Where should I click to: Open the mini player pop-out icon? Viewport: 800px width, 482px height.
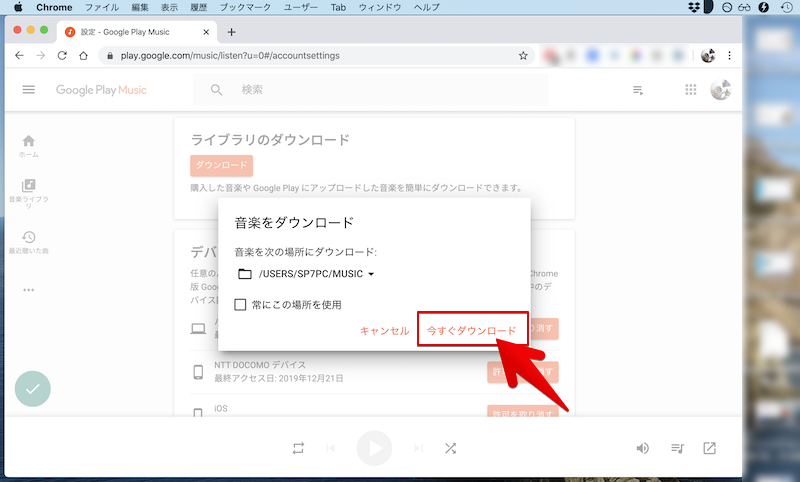pyautogui.click(x=710, y=448)
